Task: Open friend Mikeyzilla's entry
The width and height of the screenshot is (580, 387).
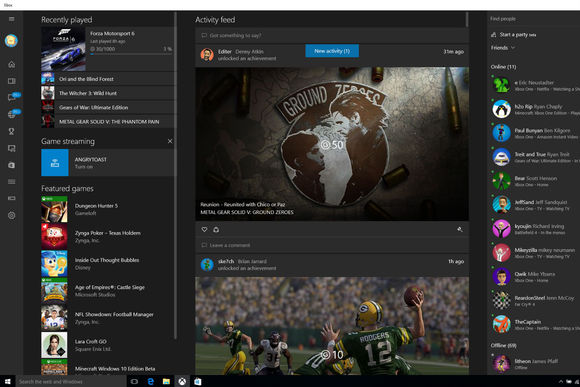Action: coord(535,253)
